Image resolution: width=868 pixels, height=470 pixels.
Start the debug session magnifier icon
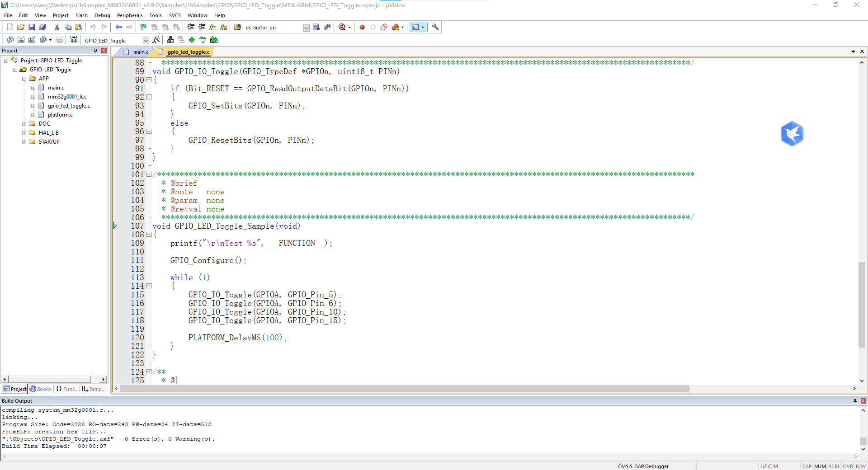(x=342, y=27)
